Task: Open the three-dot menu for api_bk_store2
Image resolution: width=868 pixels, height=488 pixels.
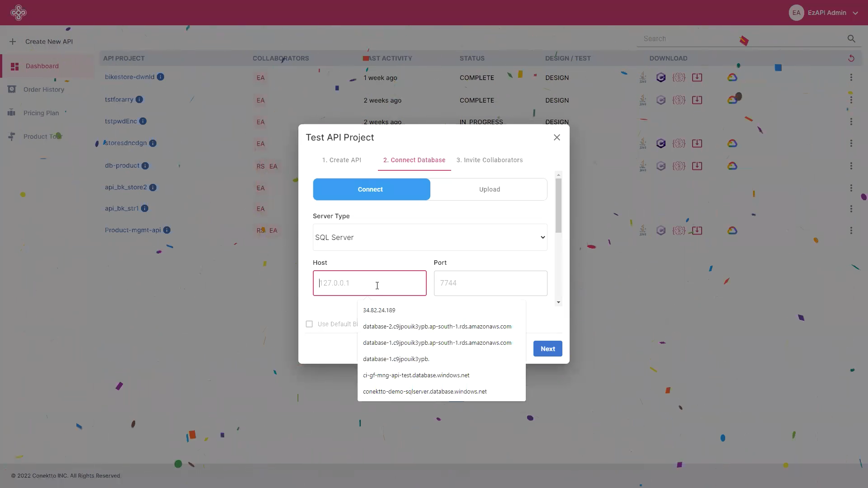Action: (851, 188)
